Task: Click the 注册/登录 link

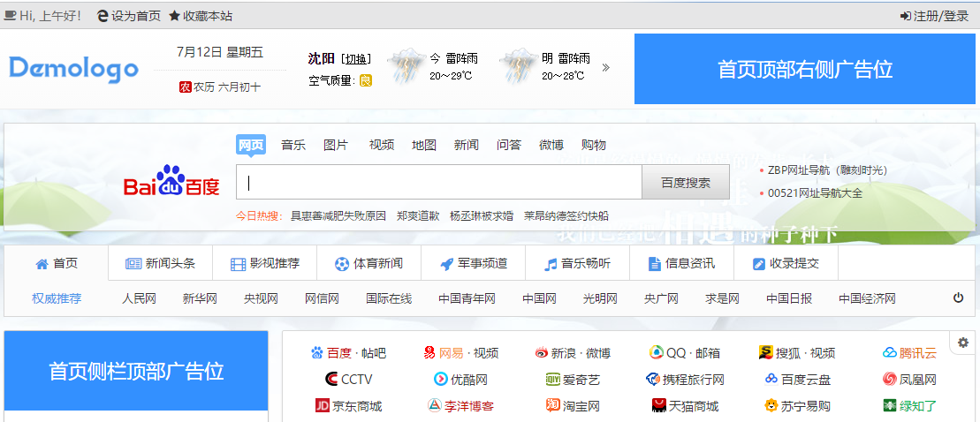Action: 934,16
